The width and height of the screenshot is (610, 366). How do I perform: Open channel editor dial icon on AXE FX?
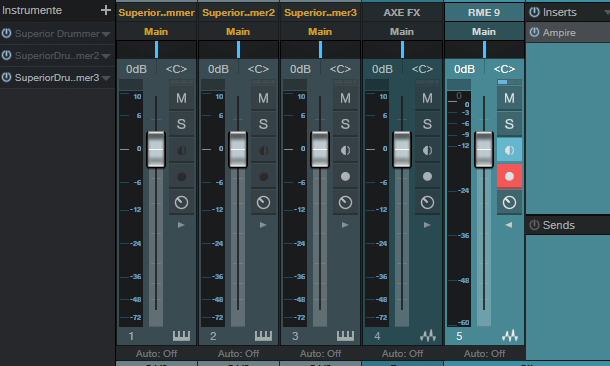[x=428, y=202]
